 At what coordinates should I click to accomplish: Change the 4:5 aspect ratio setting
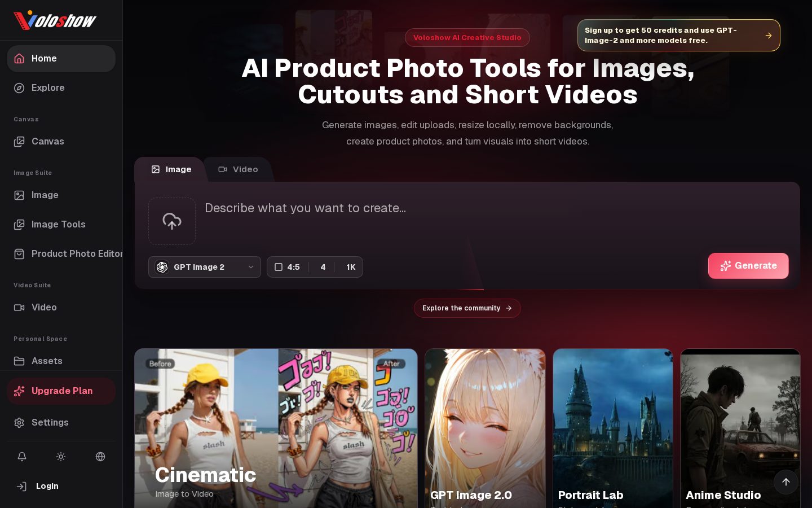(x=288, y=267)
